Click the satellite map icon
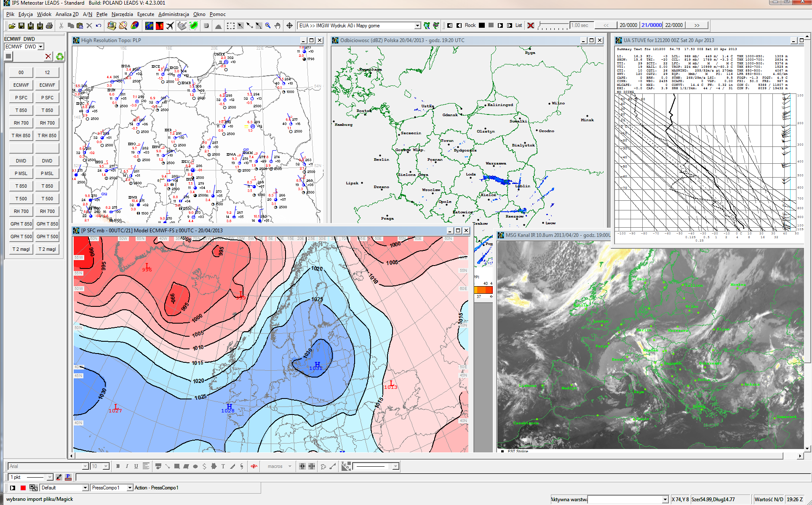 tap(149, 26)
